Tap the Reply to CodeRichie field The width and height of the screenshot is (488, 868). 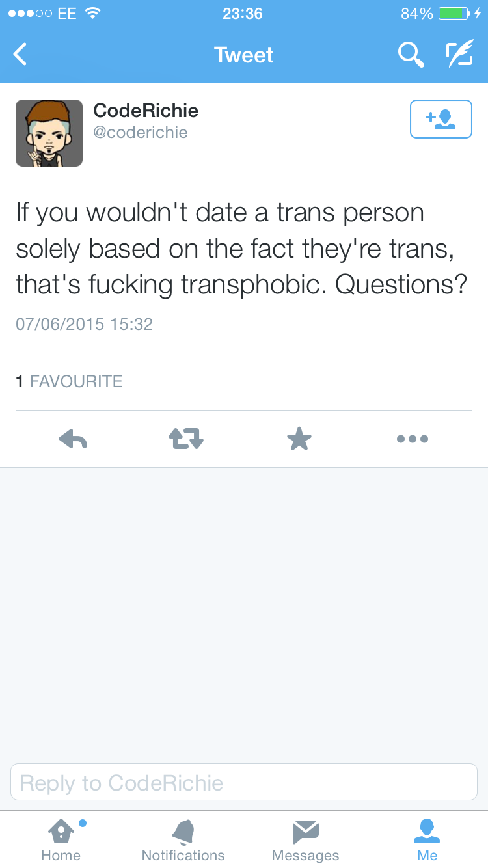[x=244, y=782]
